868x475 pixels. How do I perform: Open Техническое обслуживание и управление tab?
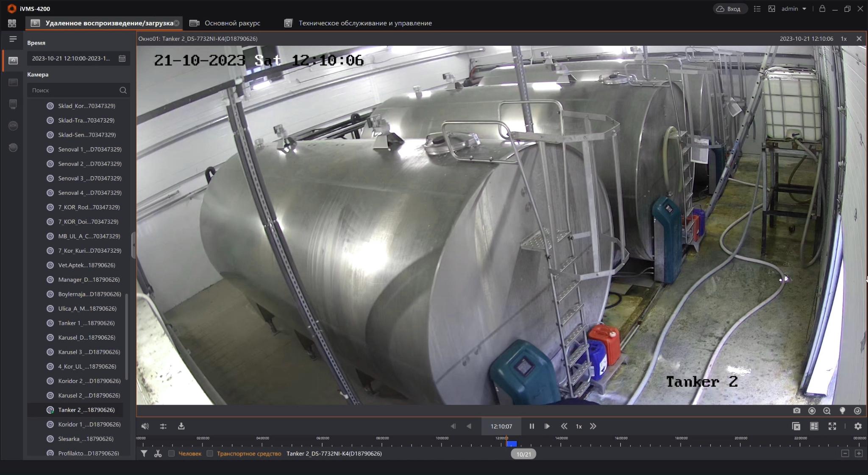[358, 23]
